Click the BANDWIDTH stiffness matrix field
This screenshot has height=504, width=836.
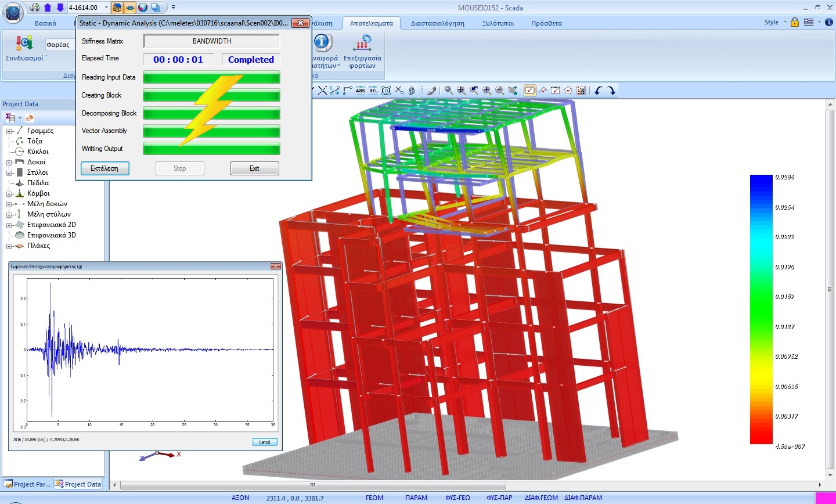(x=212, y=41)
